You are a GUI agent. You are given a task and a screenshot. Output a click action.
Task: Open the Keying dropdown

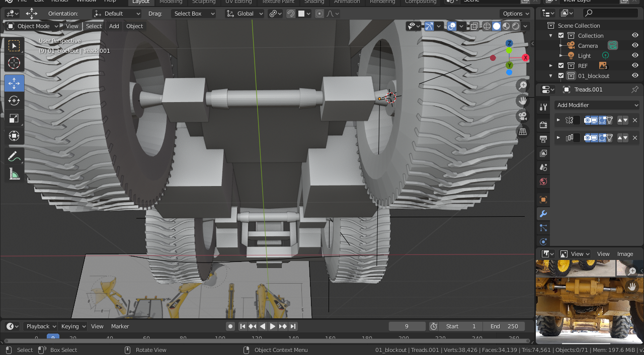tap(73, 326)
